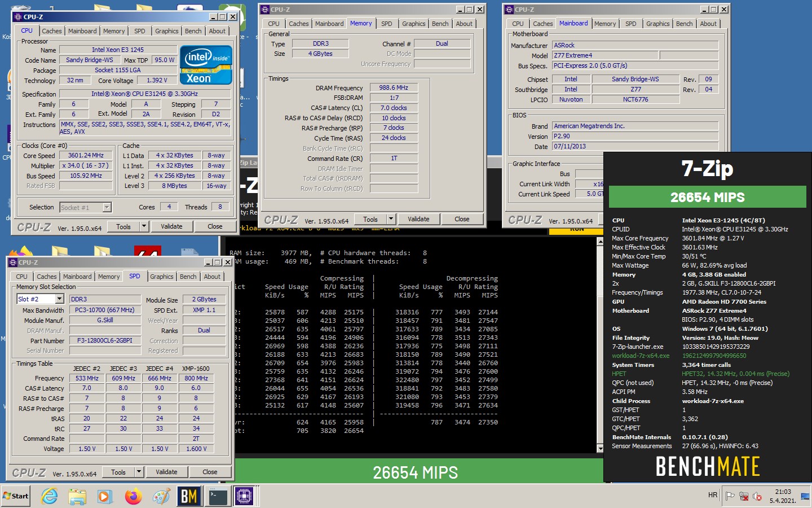Click Tools button in SPD window
This screenshot has width=812, height=508.
point(118,472)
